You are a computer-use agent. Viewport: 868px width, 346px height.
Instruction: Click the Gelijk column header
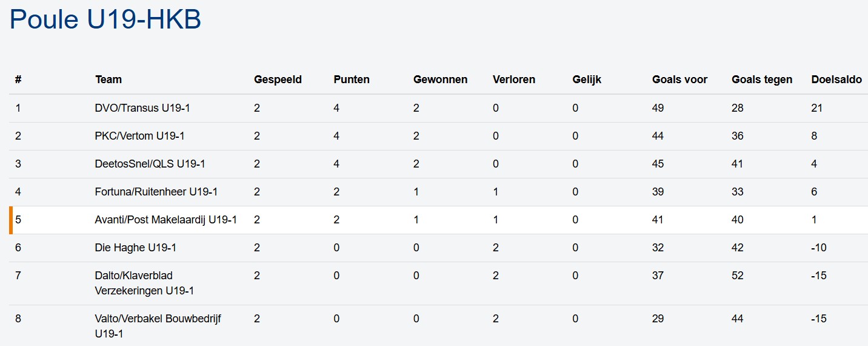[587, 80]
